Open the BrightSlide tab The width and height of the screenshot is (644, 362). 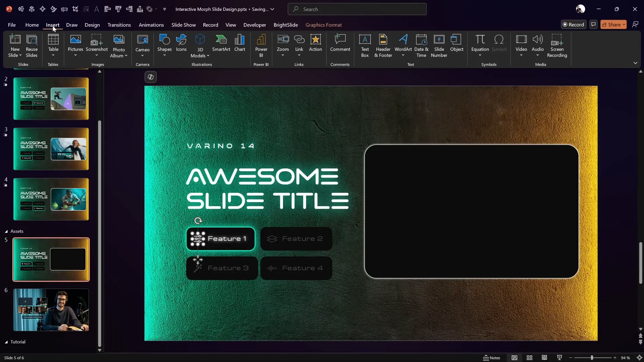(x=285, y=25)
